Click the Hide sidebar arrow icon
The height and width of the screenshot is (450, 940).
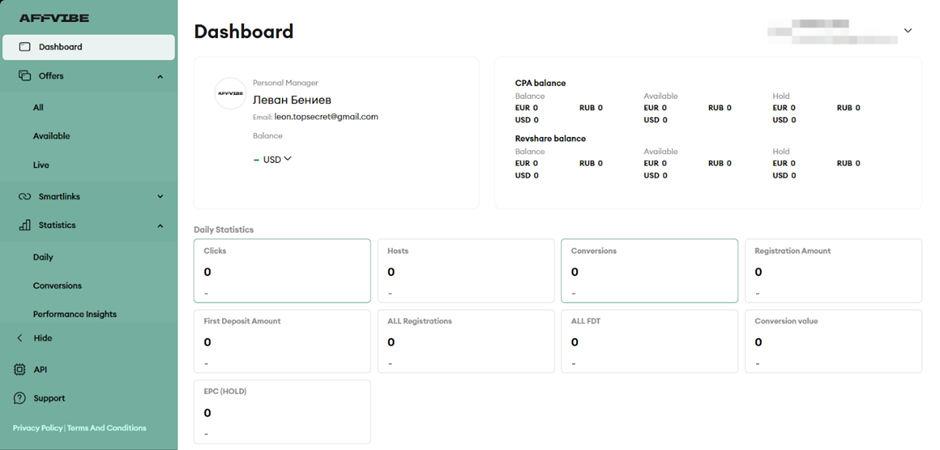click(20, 339)
